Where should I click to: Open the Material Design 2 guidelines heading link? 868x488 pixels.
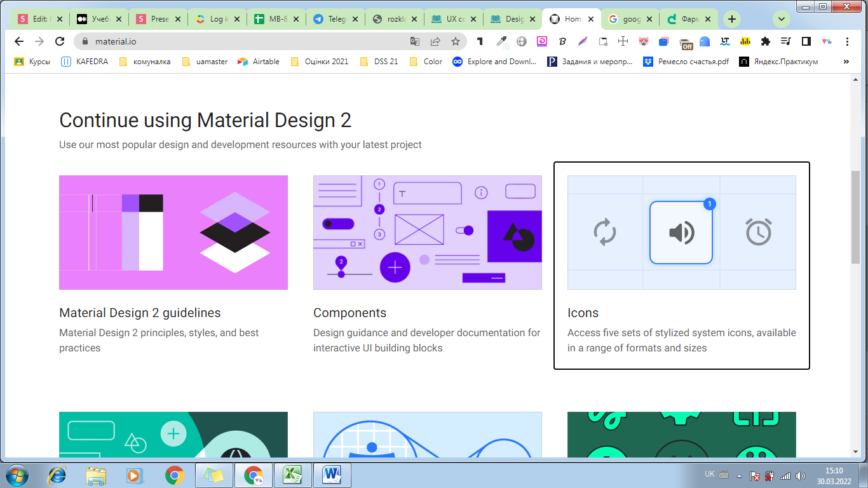pos(140,313)
